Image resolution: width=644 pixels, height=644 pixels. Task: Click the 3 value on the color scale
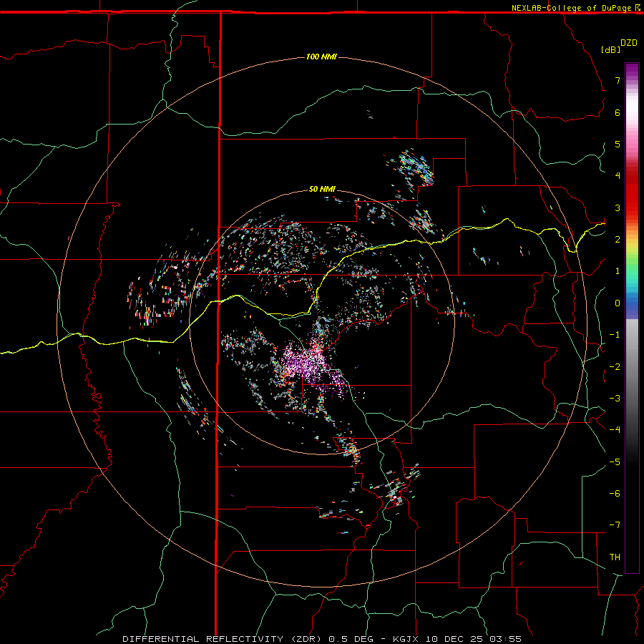pos(618,208)
